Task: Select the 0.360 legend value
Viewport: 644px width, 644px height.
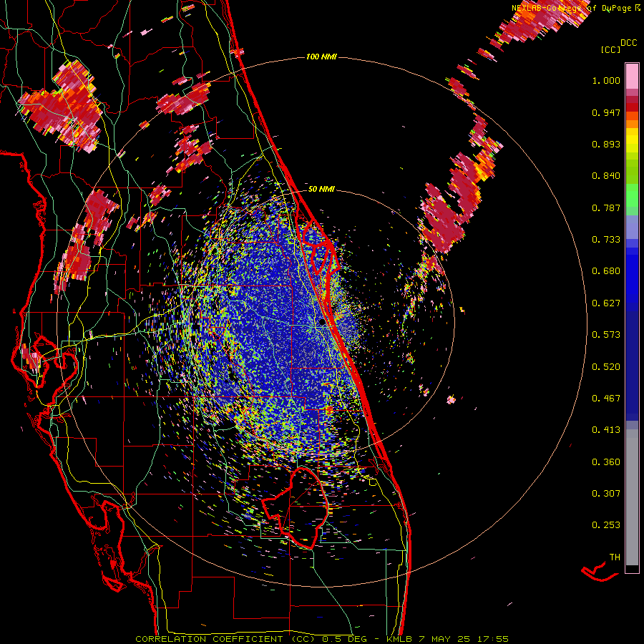Action: click(606, 462)
